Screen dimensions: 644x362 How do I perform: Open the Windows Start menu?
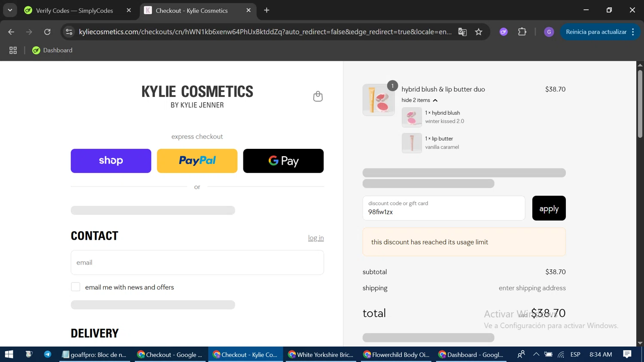9,354
